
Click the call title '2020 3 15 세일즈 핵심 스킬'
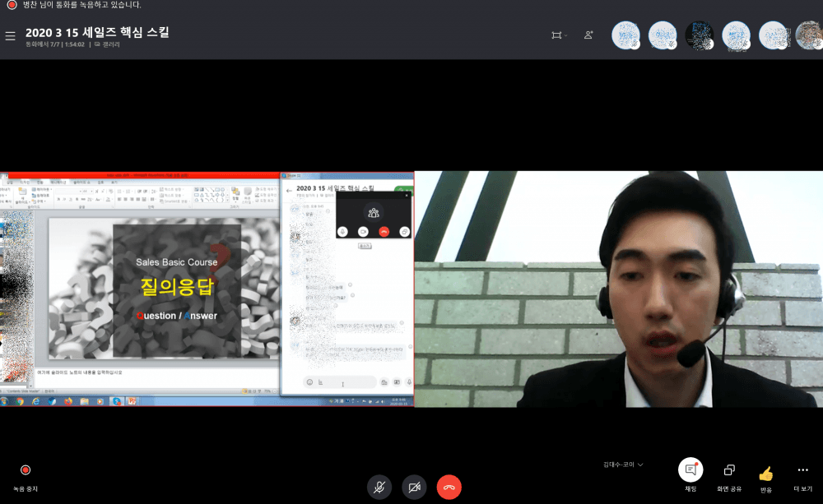point(97,32)
